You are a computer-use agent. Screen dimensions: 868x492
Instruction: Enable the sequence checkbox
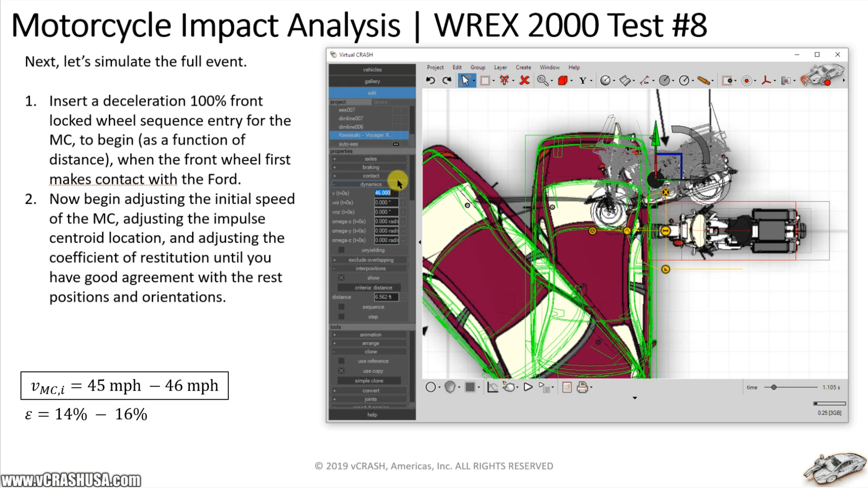tap(341, 307)
